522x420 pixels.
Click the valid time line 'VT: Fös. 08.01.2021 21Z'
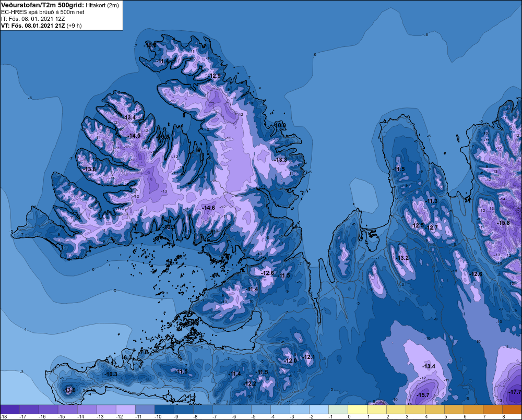(x=33, y=25)
